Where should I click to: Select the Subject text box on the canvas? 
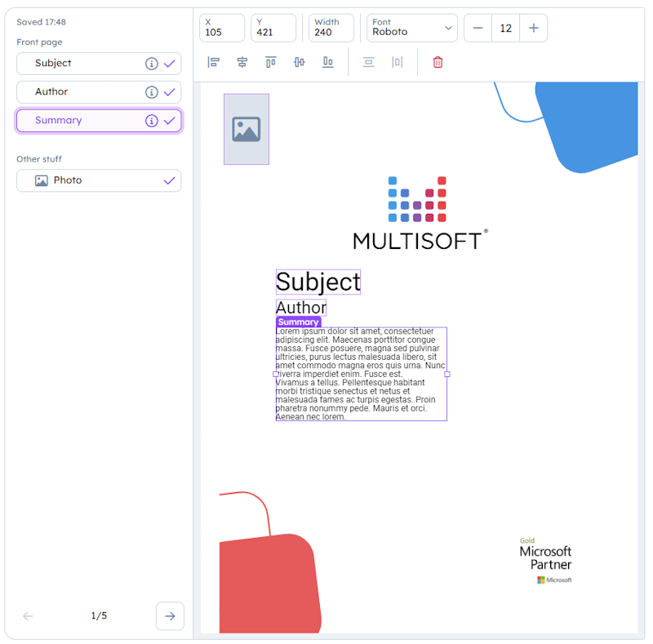pos(318,282)
